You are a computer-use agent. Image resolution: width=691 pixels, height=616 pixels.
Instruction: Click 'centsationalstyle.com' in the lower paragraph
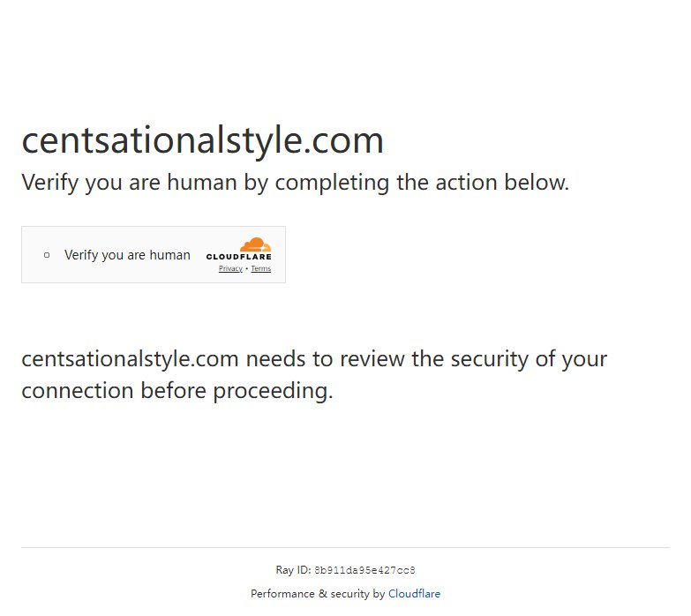tap(130, 359)
